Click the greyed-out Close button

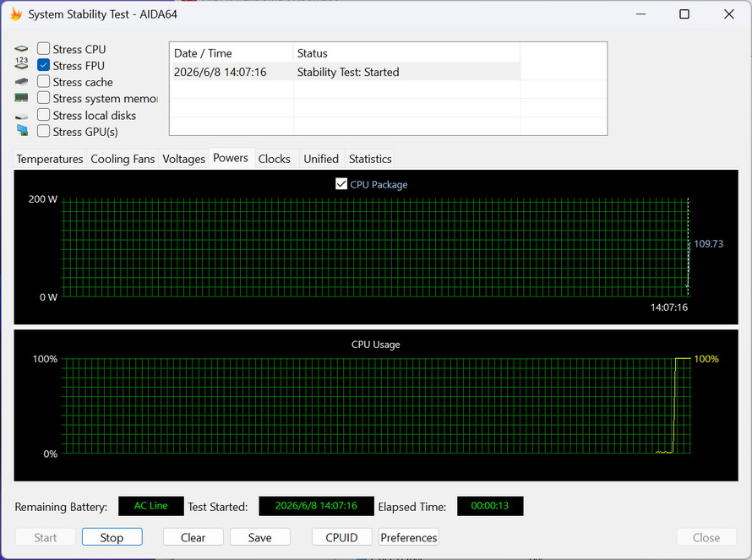(x=706, y=537)
